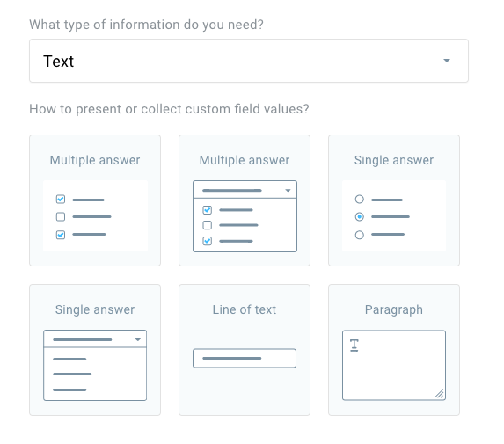Click the input field illustration under Line of text
This screenshot has height=444, width=504.
(245, 358)
